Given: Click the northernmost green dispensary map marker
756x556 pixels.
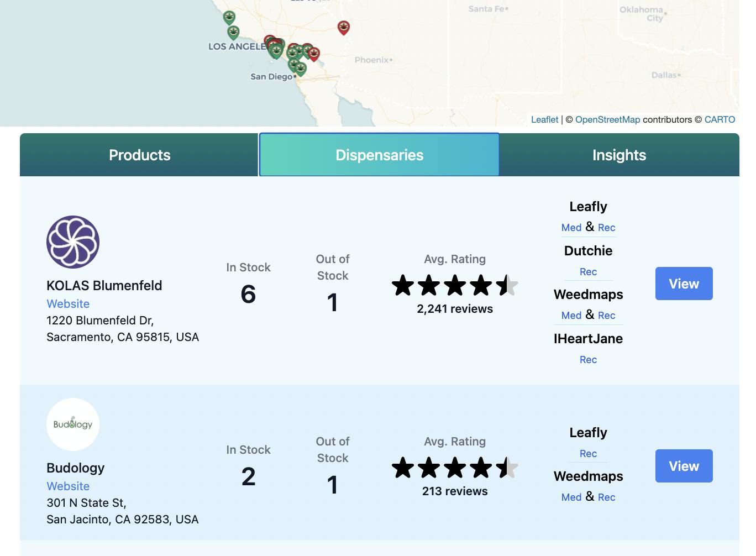Looking at the screenshot, I should point(229,17).
